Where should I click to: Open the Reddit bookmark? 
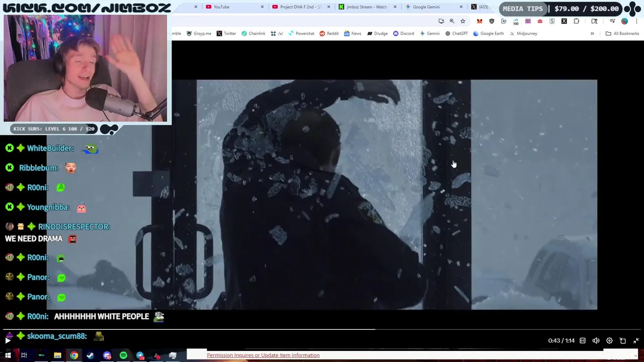point(329,34)
